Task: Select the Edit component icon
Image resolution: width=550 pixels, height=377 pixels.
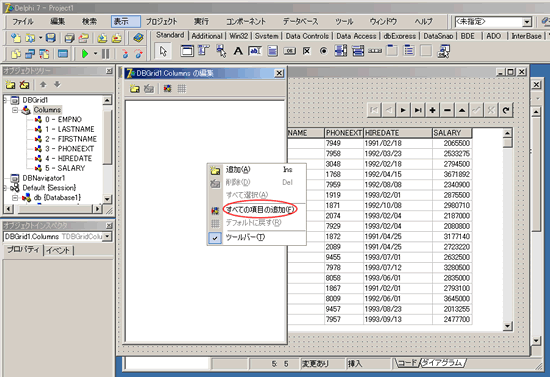Action: tap(255, 51)
